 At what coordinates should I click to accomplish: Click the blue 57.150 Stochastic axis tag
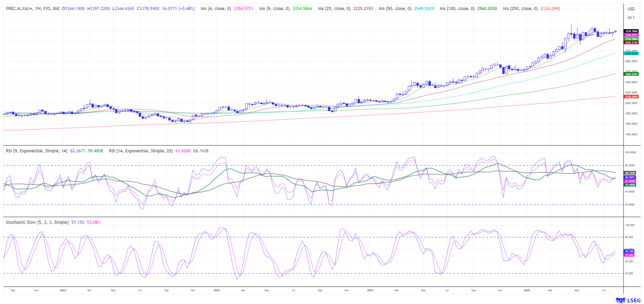(629, 251)
